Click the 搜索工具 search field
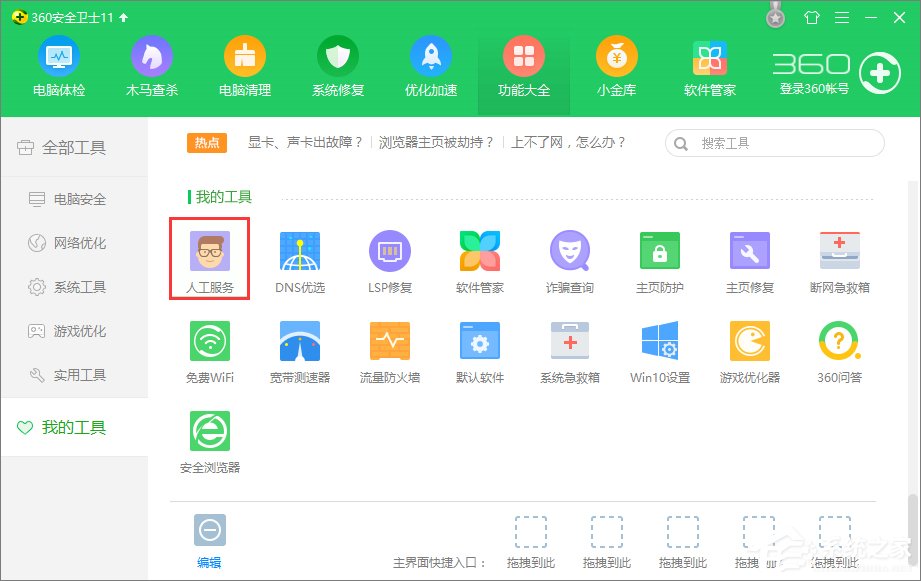The height and width of the screenshot is (581, 921). pyautogui.click(x=775, y=143)
